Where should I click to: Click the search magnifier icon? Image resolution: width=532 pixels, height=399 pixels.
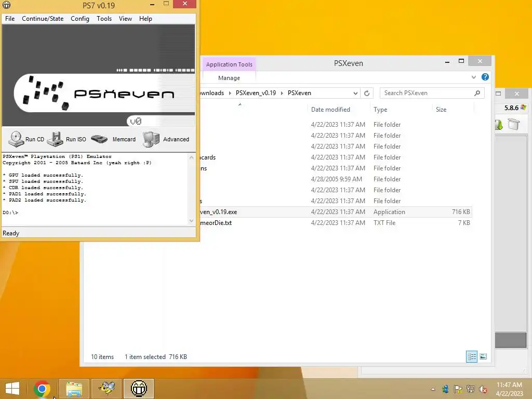click(x=477, y=93)
